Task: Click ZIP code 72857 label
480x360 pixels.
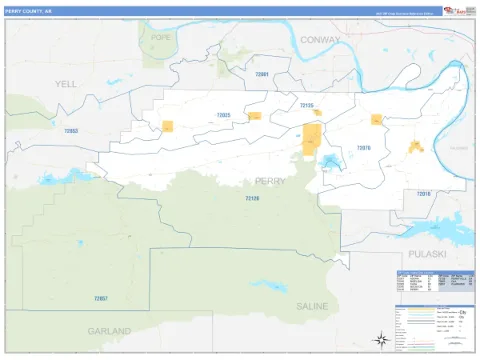Action: [101, 298]
